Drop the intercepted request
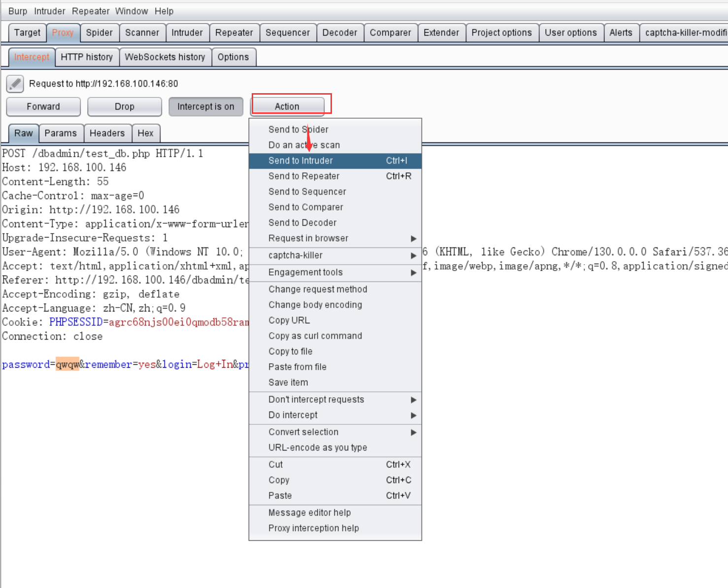 pos(125,106)
